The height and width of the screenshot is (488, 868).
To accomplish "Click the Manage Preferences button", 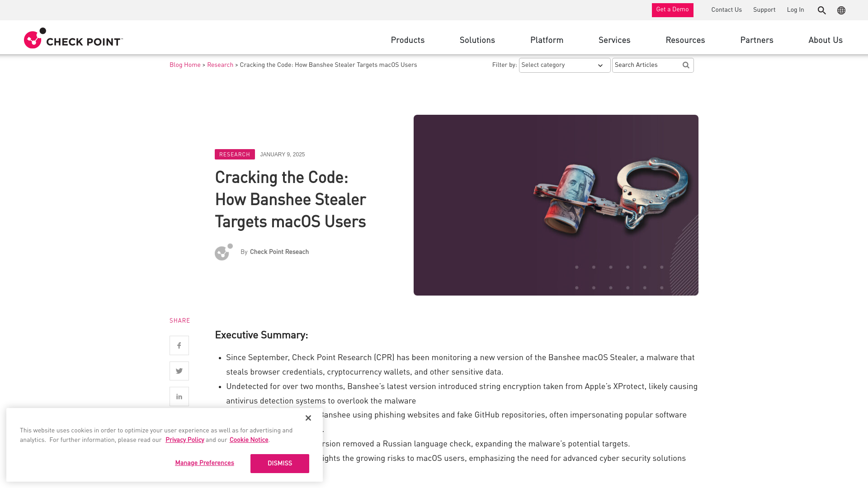I will (x=204, y=463).
